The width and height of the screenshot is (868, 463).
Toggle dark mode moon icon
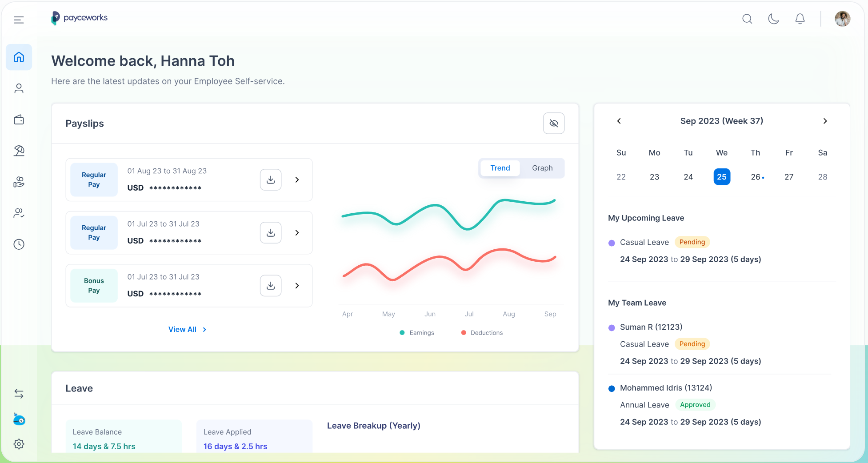tap(773, 19)
